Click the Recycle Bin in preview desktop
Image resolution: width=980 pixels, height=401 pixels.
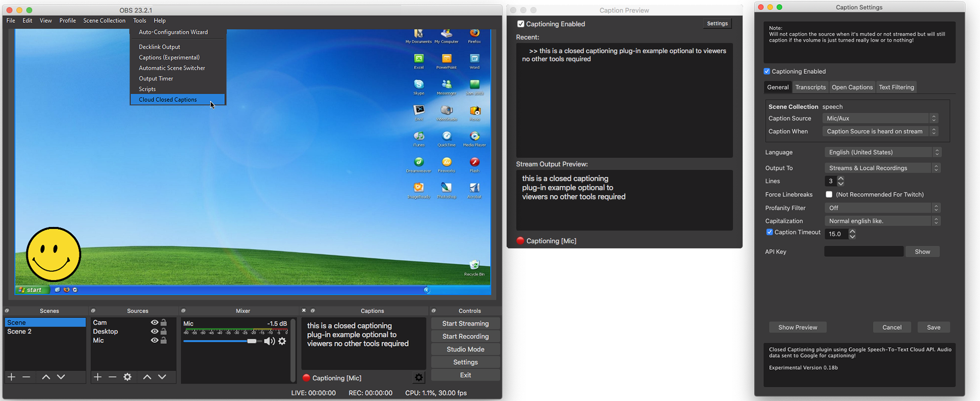[474, 268]
